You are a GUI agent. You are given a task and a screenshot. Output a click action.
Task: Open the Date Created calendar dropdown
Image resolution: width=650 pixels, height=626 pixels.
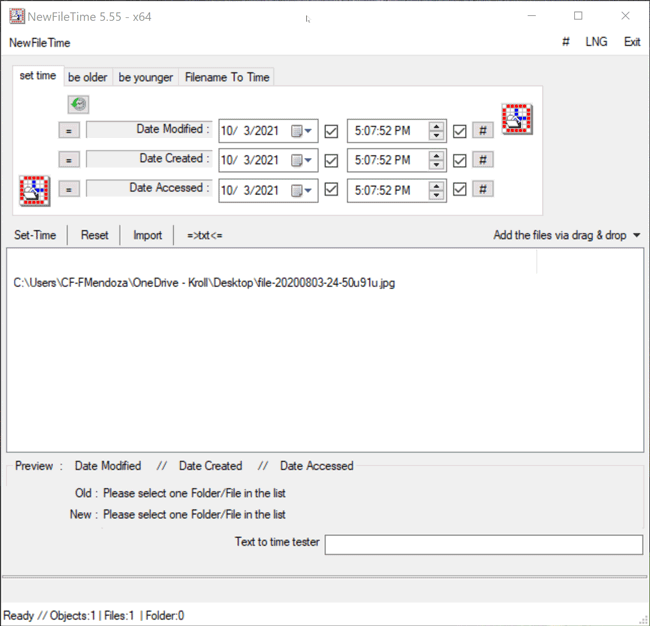[x=301, y=160]
